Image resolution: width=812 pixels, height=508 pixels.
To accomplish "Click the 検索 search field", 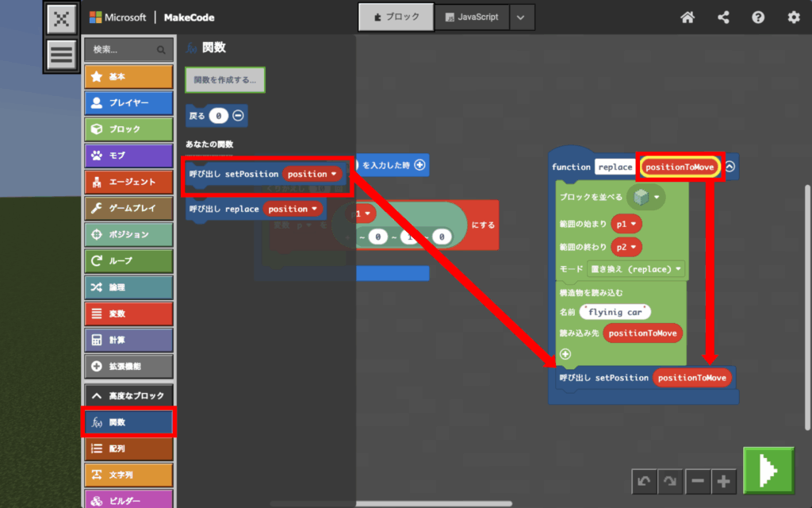I will [127, 49].
